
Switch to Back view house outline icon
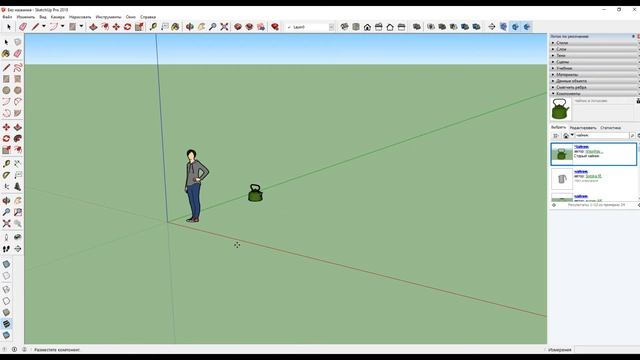(x=390, y=27)
